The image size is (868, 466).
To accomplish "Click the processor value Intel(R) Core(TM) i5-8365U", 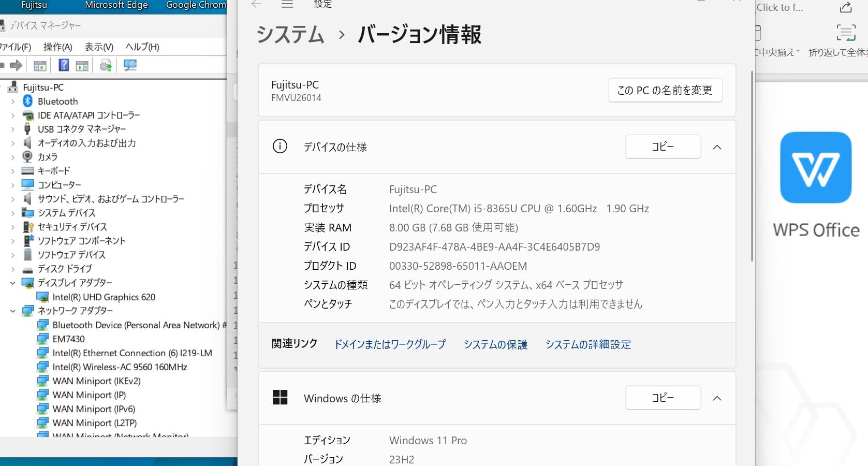I will tap(519, 208).
